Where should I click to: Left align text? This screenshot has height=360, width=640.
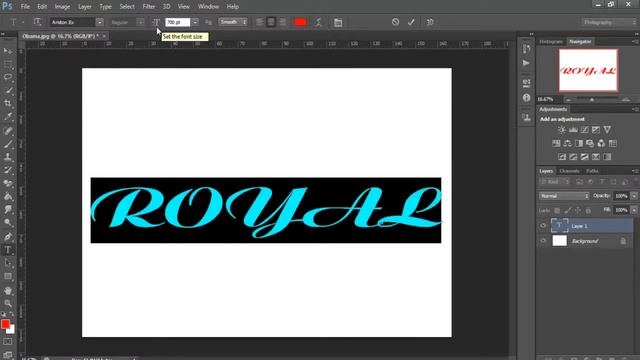tap(259, 22)
